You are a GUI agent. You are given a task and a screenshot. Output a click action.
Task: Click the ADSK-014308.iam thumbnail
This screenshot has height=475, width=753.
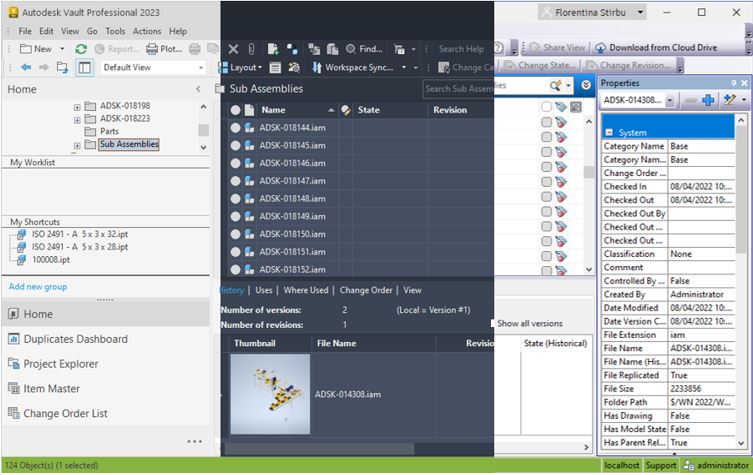click(270, 394)
